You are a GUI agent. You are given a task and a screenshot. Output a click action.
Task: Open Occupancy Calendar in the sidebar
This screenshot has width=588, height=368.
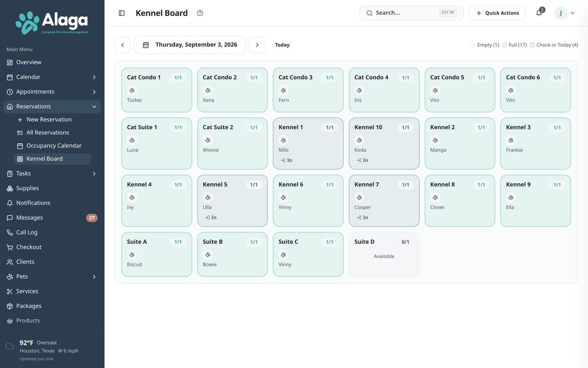tap(52, 146)
